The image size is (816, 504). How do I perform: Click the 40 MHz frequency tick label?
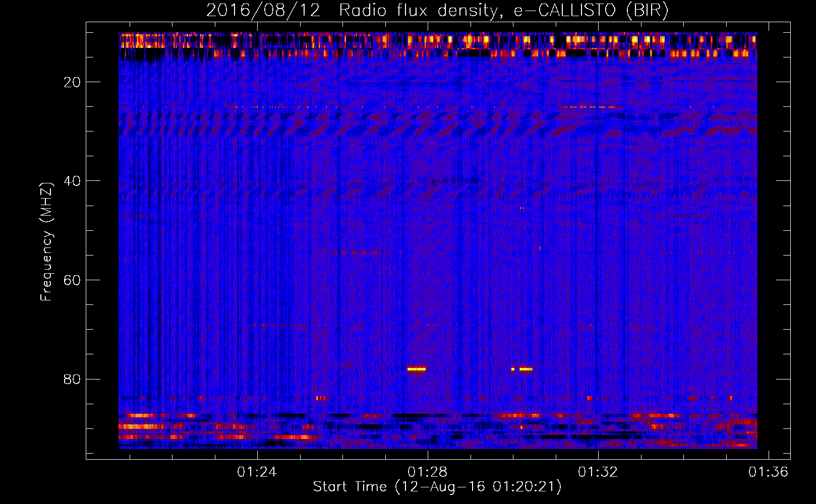click(x=72, y=181)
